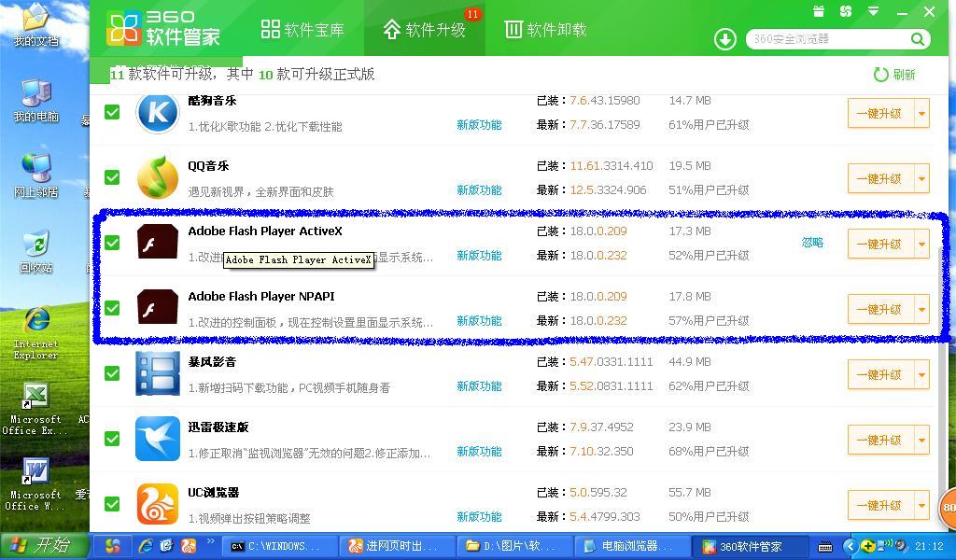Click the search magnifier icon
Viewport: 956px width, 560px height.
918,39
